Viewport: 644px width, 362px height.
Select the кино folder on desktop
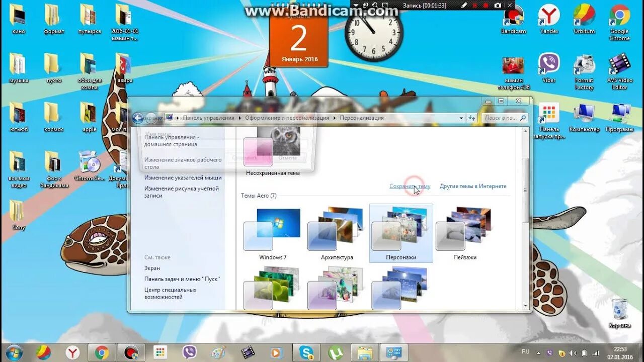18,19
